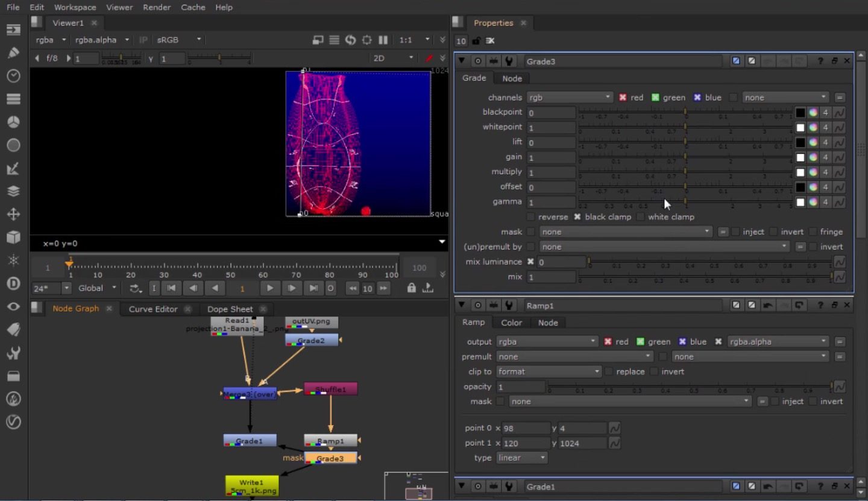Click the Grade3 node name field
868x501 pixels.
(x=623, y=61)
